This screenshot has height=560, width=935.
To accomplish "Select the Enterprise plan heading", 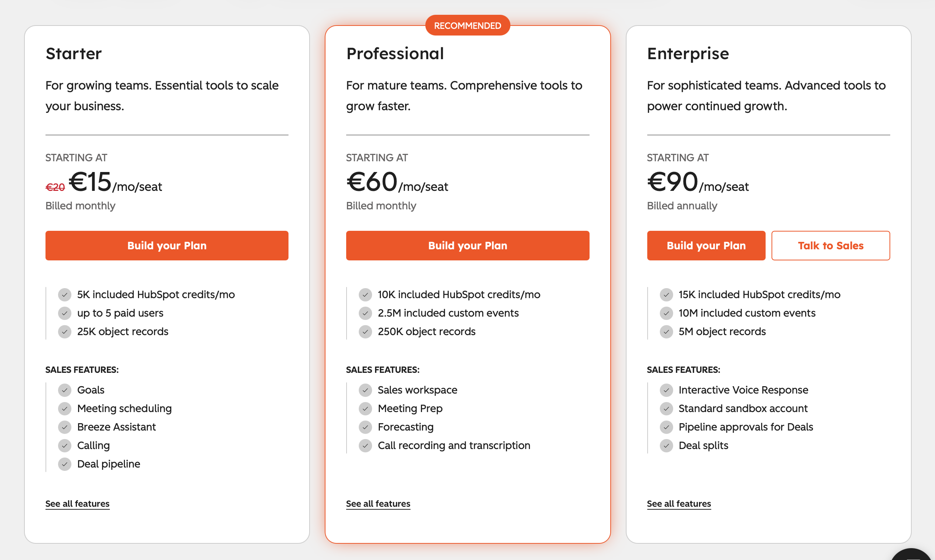I will click(688, 54).
